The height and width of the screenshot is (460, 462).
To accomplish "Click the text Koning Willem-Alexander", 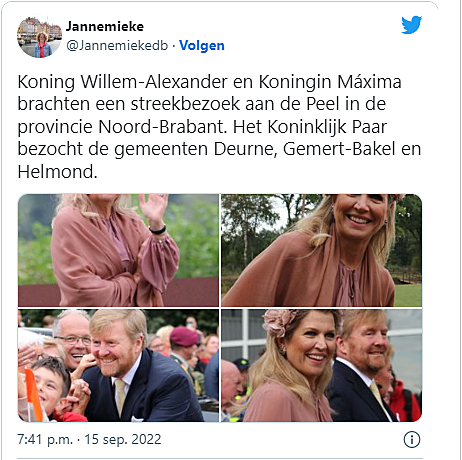I will click(122, 82).
